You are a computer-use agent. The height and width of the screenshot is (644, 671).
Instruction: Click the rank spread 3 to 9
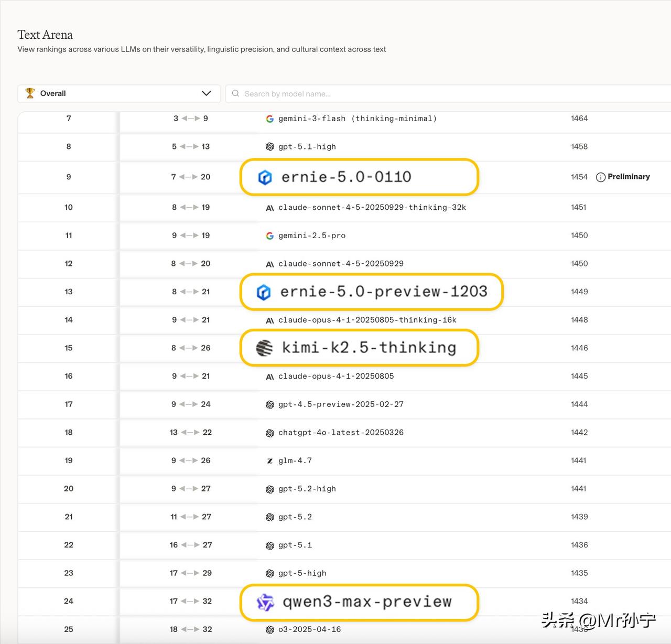pos(191,119)
